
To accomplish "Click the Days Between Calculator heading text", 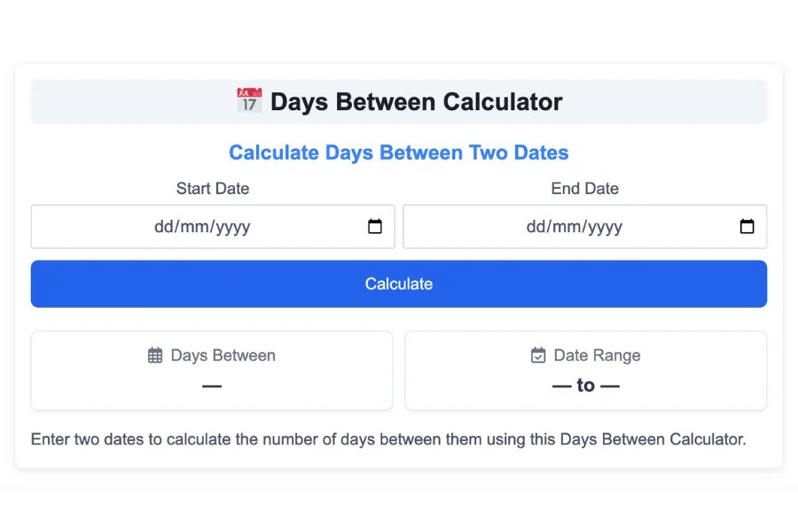I will 416,102.
